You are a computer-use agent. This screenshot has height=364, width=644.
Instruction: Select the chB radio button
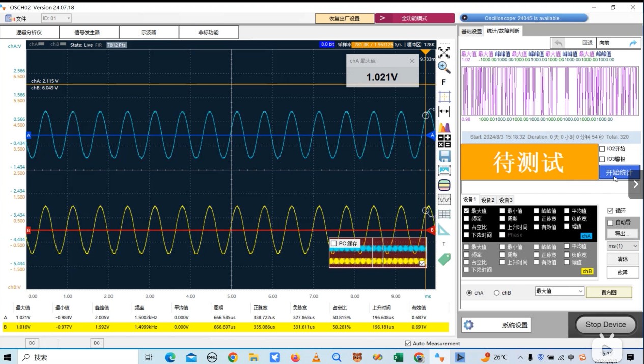coord(496,293)
